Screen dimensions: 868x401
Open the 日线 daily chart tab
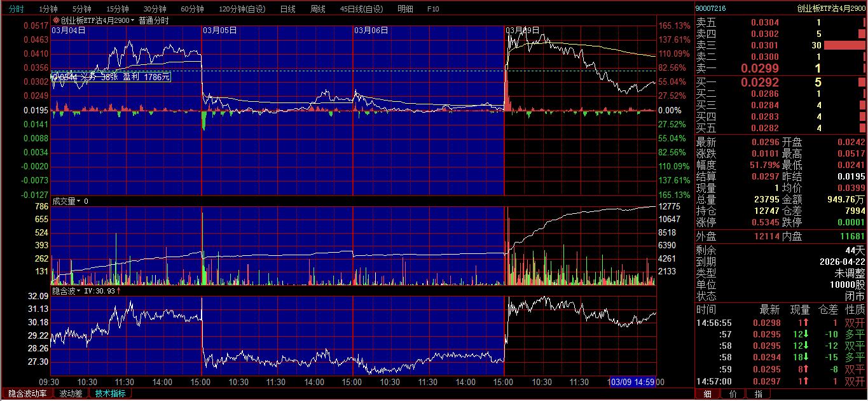287,9
